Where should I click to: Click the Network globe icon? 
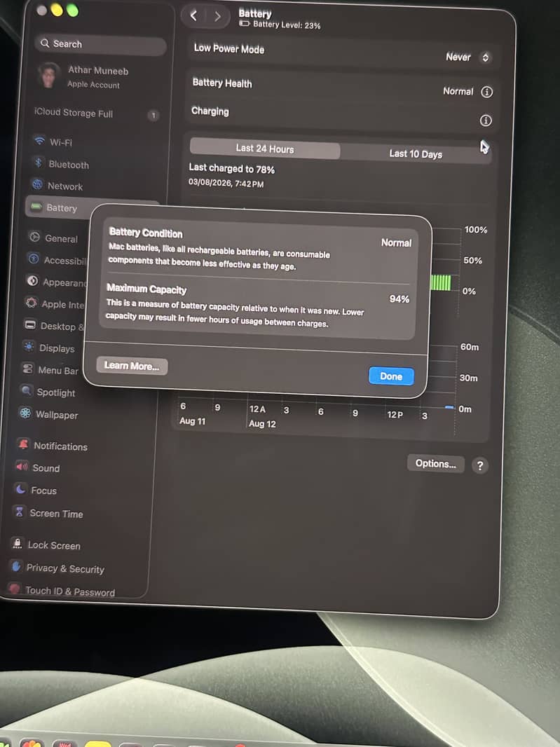(37, 184)
